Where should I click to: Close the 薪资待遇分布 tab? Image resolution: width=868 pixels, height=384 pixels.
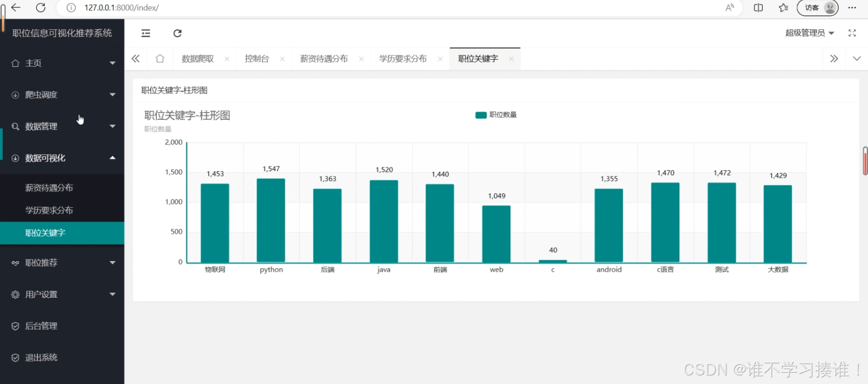pos(361,59)
